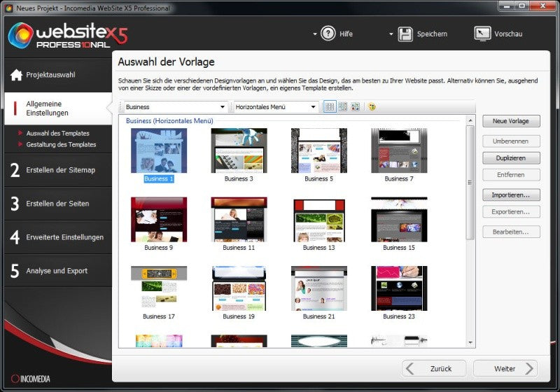The height and width of the screenshot is (392, 560).
Task: Select the first thumbnail view icon
Action: click(330, 106)
